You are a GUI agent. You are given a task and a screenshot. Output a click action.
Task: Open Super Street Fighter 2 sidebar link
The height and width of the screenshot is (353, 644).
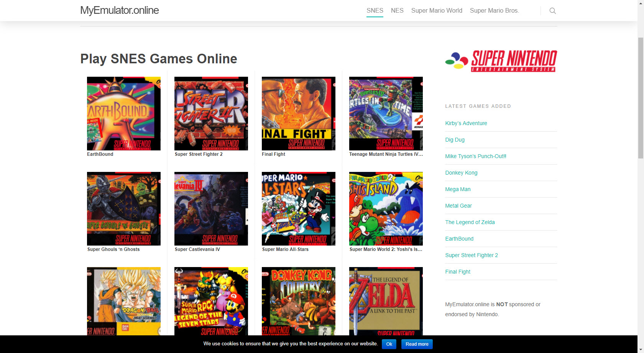[x=472, y=255]
